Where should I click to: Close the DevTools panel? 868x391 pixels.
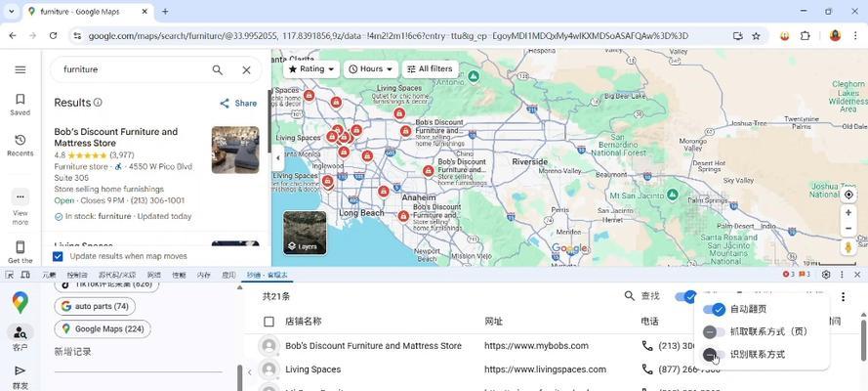coord(857,275)
